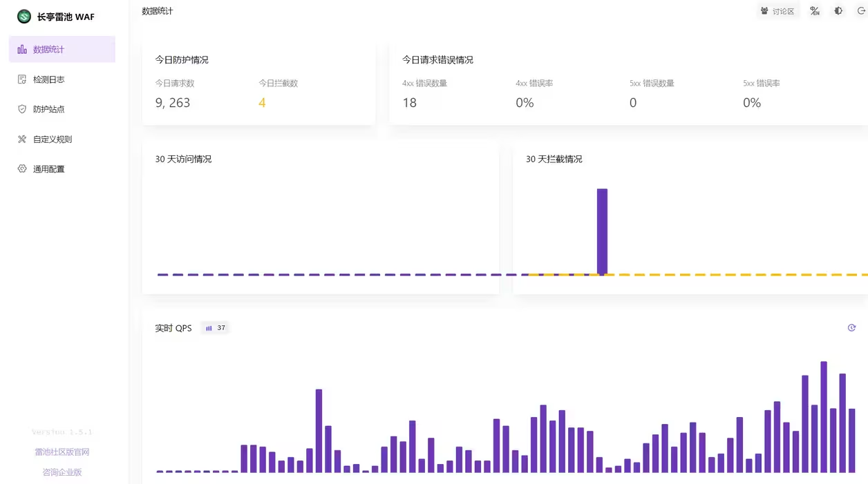Click the 实时 QPS heading
The image size is (868, 484).
(173, 328)
